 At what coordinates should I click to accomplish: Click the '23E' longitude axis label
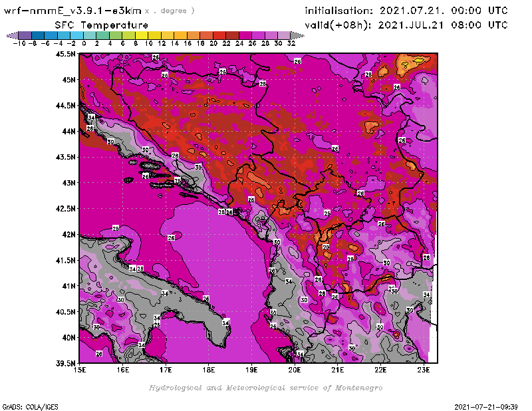(424, 370)
